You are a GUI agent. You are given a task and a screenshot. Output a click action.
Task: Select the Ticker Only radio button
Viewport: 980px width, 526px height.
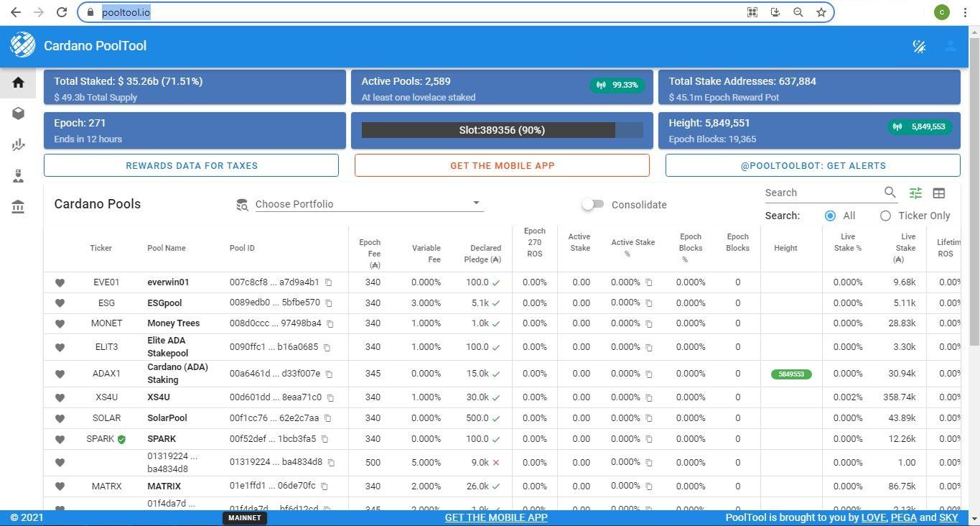pos(885,216)
